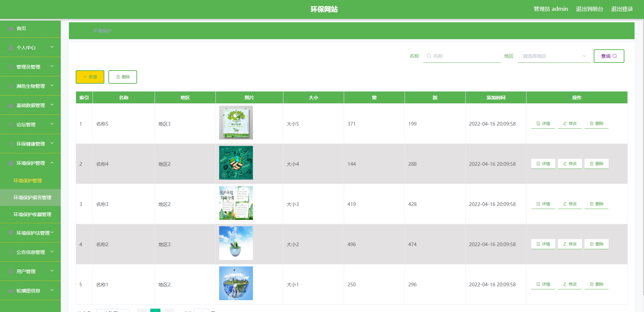Viewport: 644px width, 312px height.
Task: Click the icon beside 环境保护管理 parent menu
Action: (x=11, y=163)
